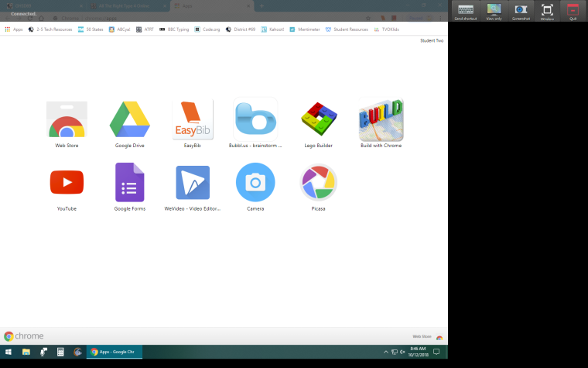The width and height of the screenshot is (588, 368).
Task: Click the chrome://apps address bar
Action: pos(210,18)
